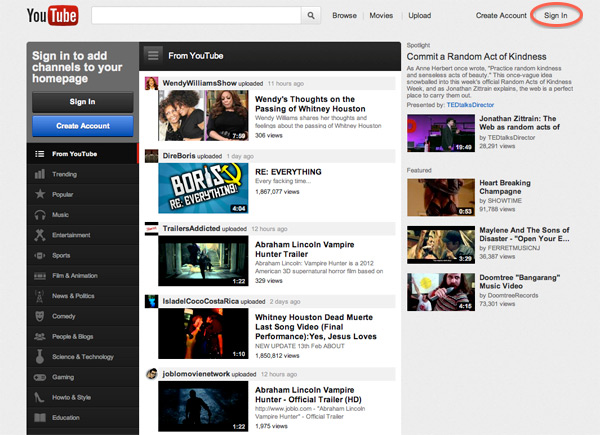Click the Comedy mask icon
600x435 pixels.
coord(39,316)
